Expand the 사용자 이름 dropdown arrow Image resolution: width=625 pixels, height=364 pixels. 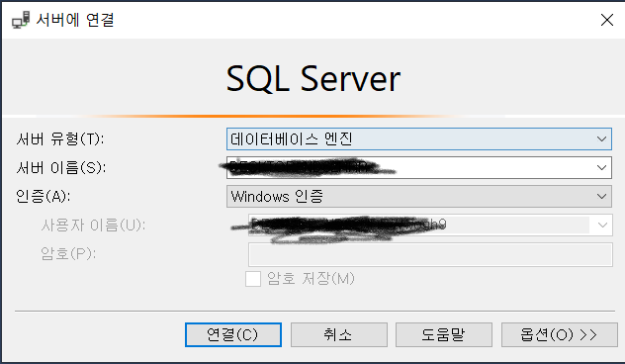click(x=602, y=226)
